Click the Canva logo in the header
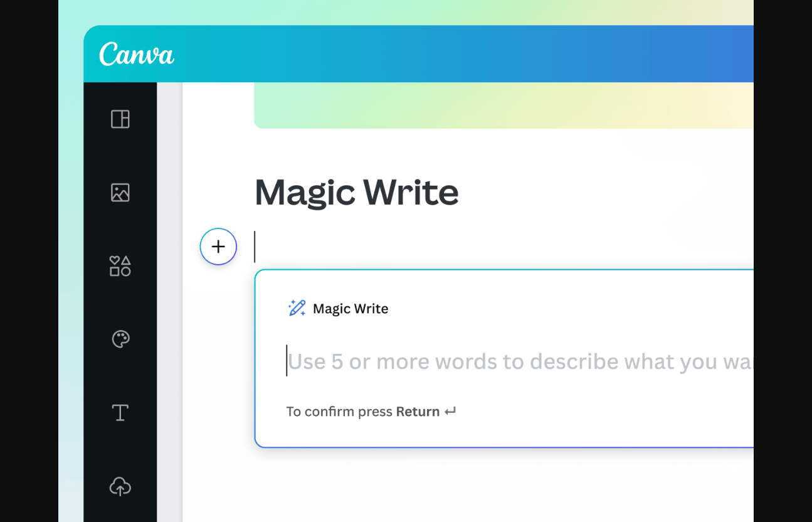 pos(136,55)
